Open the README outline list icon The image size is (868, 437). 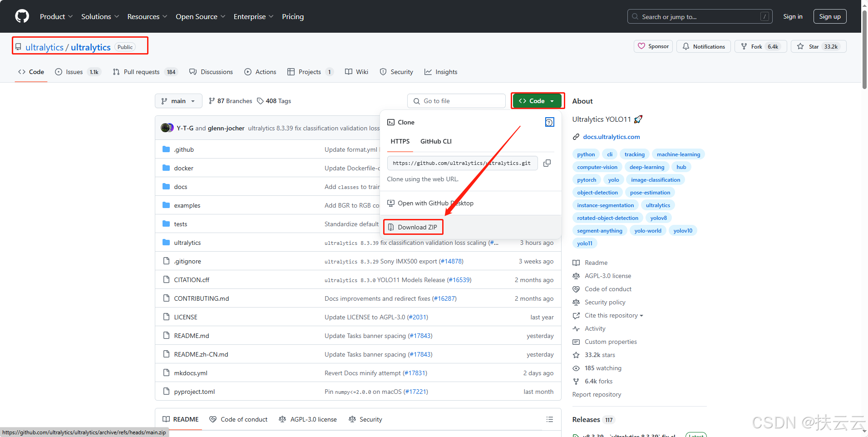tap(549, 419)
